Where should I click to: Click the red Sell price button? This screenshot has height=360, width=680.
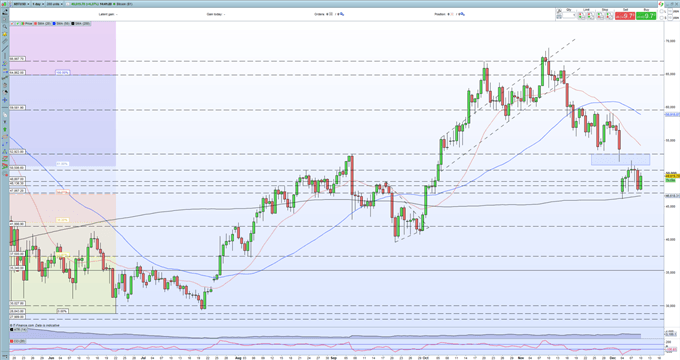(x=625, y=16)
